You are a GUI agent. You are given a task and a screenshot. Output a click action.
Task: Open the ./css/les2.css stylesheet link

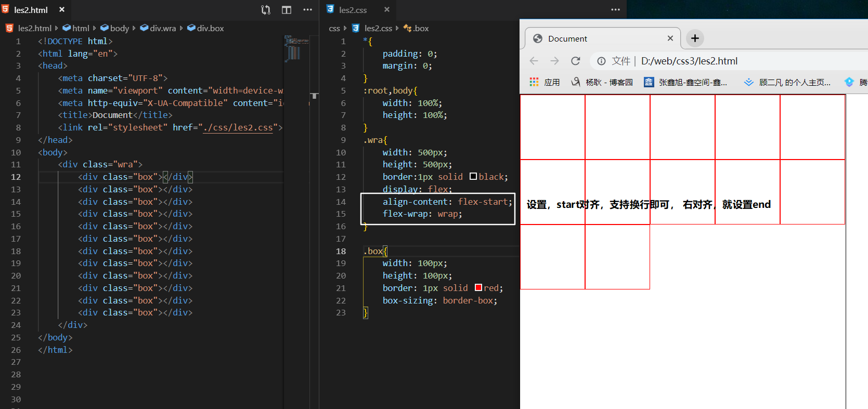(x=238, y=128)
